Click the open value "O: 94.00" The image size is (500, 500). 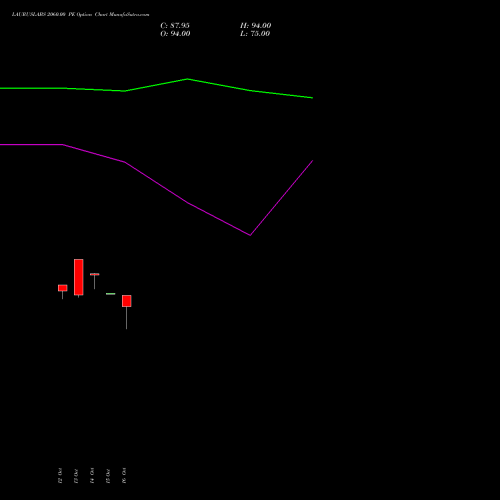pos(175,34)
